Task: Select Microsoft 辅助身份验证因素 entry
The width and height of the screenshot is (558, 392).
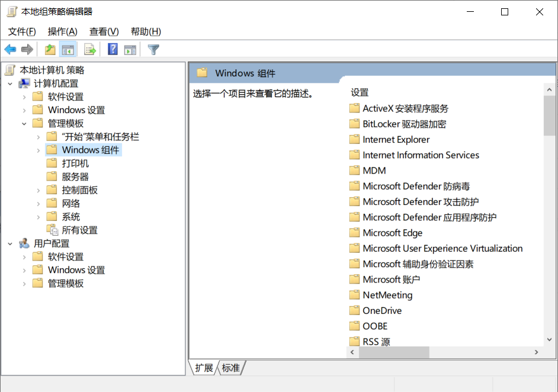Action: click(x=418, y=264)
